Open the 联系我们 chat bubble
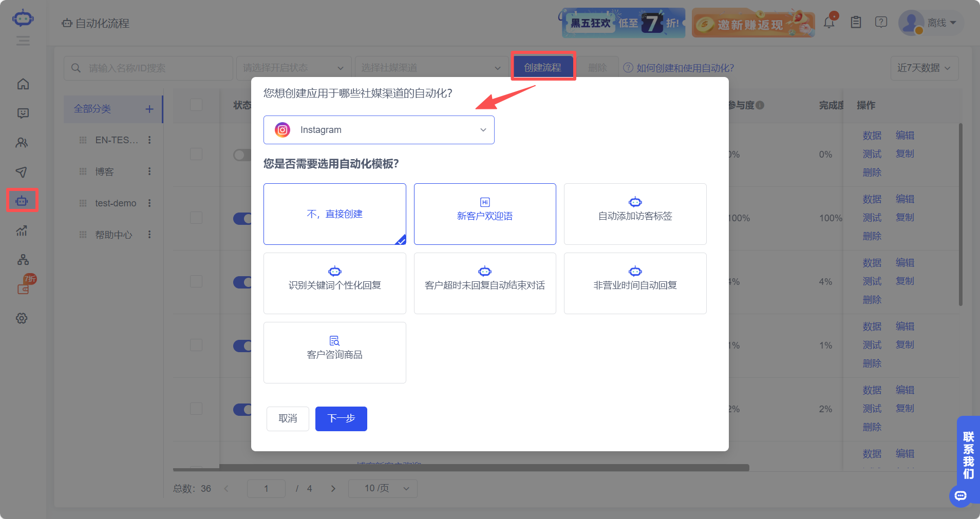 pyautogui.click(x=960, y=496)
